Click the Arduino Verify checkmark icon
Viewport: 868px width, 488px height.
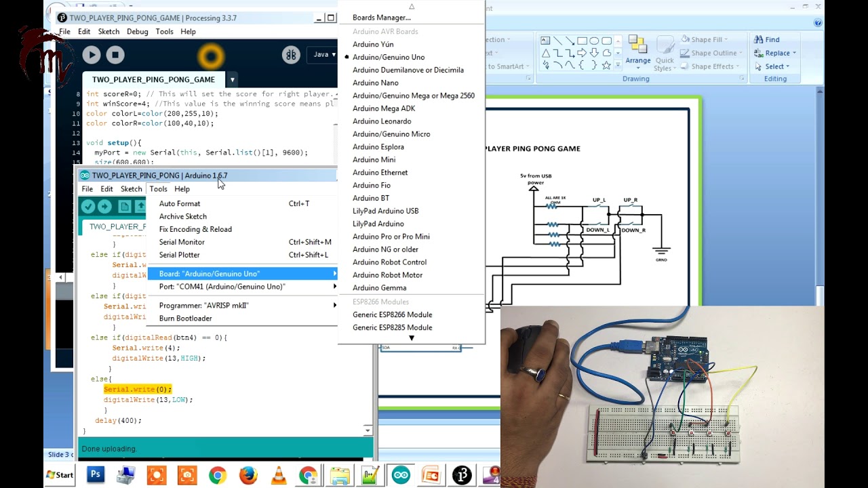click(88, 207)
